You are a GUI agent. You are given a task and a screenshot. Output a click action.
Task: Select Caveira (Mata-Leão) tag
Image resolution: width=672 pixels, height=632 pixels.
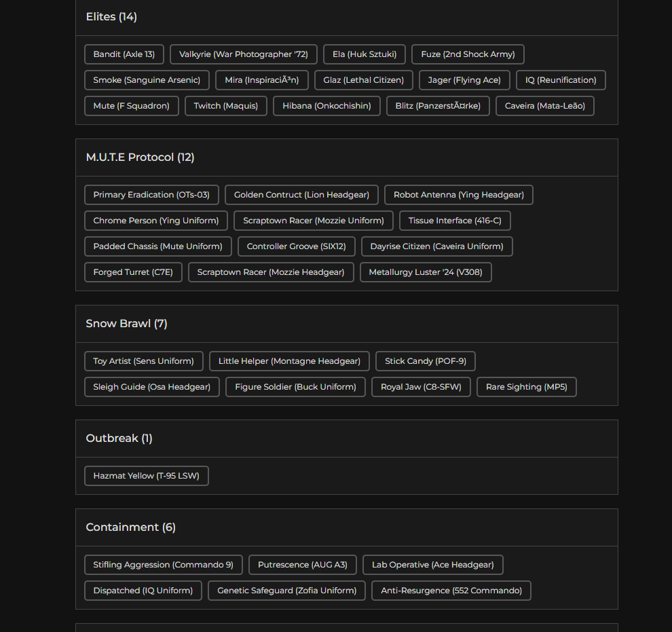pos(544,106)
